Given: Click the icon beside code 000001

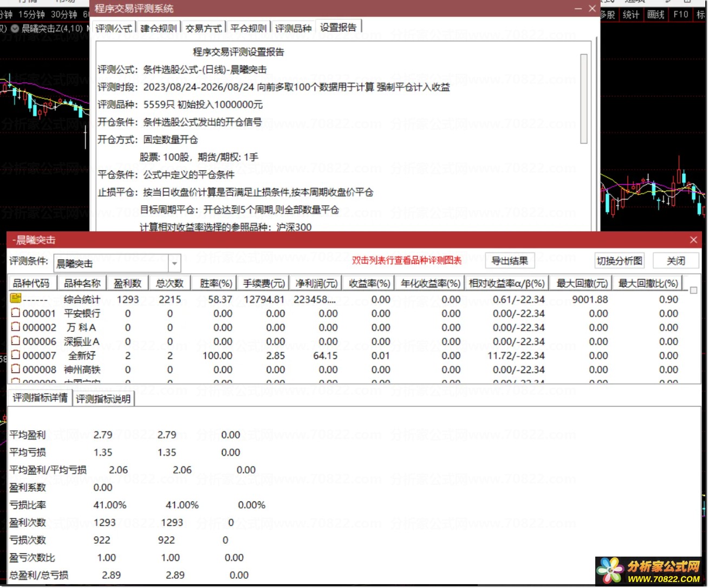Looking at the screenshot, I should (15, 312).
